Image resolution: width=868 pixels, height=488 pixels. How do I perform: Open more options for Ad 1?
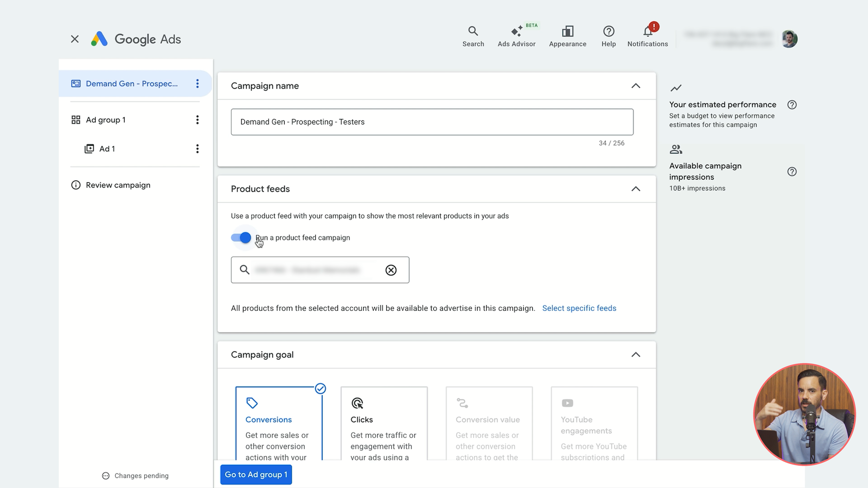197,149
